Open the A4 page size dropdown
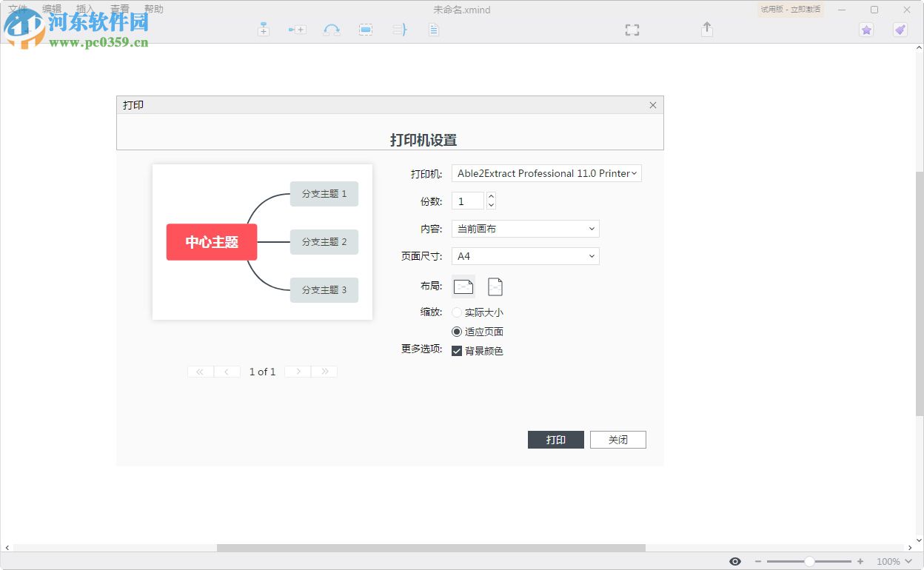Viewport: 924px width, 570px height. [525, 256]
